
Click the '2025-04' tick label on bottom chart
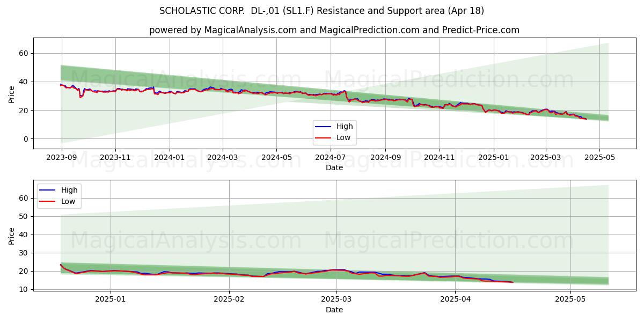pos(455,299)
